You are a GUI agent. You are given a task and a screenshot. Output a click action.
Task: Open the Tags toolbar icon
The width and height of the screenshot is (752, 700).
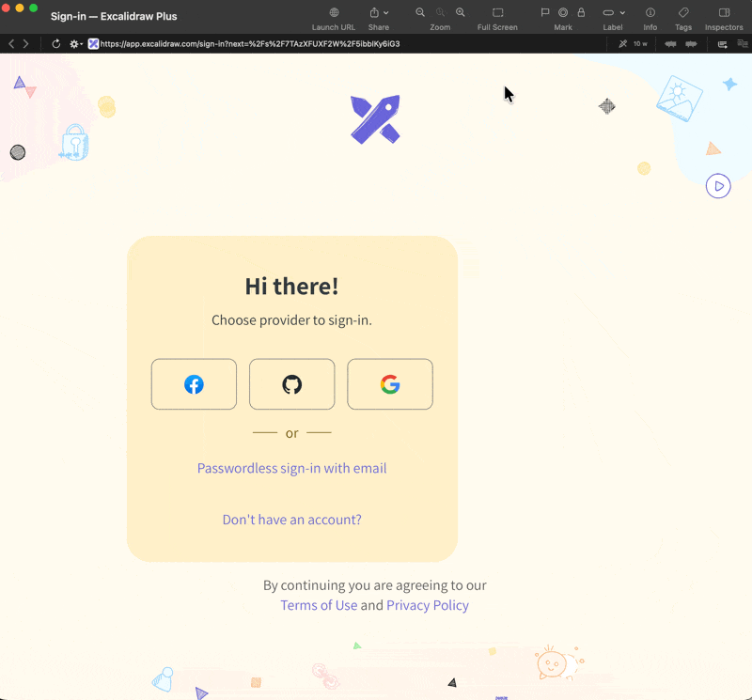[x=683, y=12]
